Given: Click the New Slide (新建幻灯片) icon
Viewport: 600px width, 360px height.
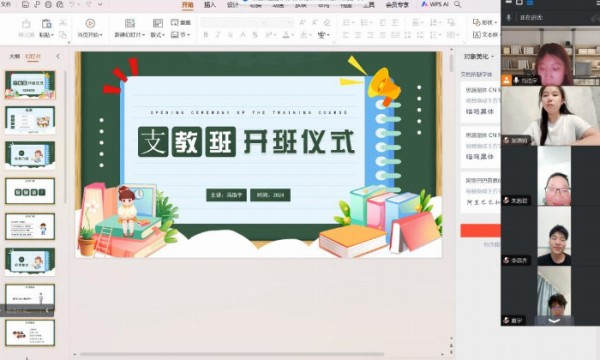Looking at the screenshot, I should click(130, 23).
